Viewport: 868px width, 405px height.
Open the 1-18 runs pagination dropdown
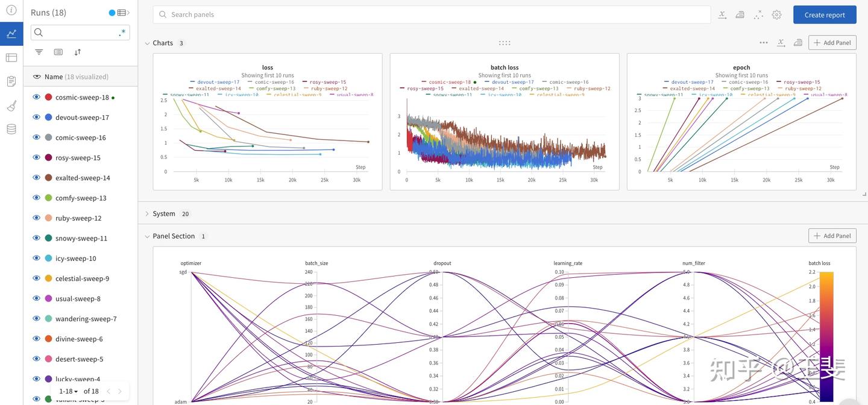pyautogui.click(x=69, y=391)
